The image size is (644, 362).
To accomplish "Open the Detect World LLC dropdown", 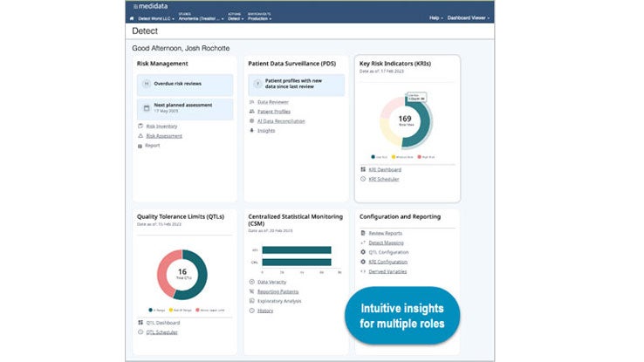I will click(156, 18).
